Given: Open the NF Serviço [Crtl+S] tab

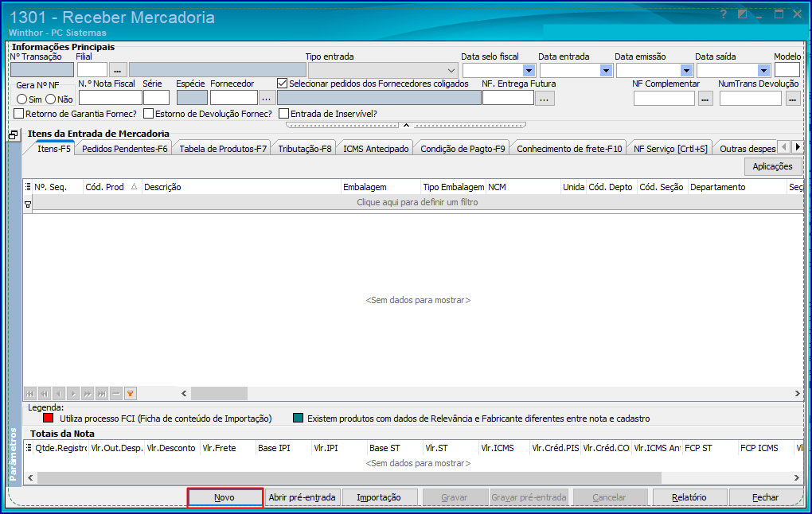Looking at the screenshot, I should 670,149.
